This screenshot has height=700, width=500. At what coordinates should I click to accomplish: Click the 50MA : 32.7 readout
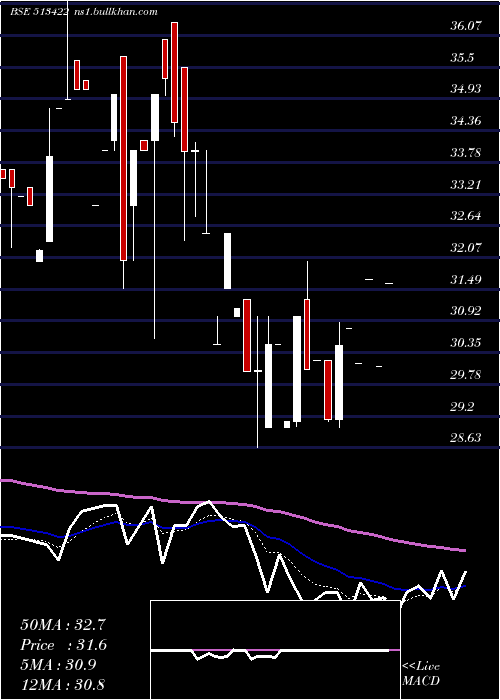click(63, 625)
